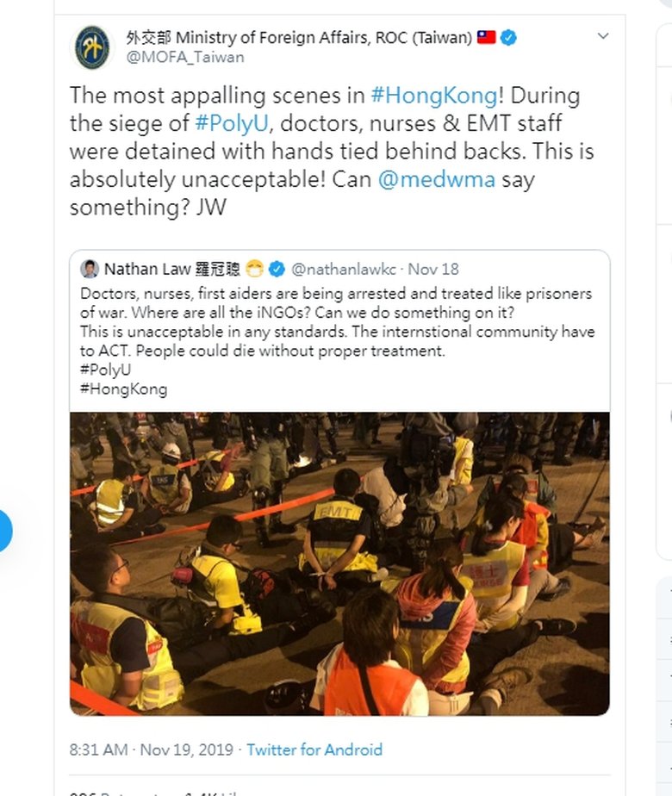Open the Ministry of Foreign Affairs, ROC display name
This screenshot has width=672, height=796.
tap(299, 38)
